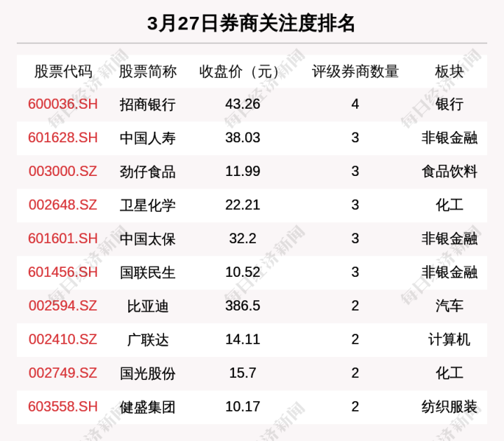Click broker count 3 in 国联民生 row
Viewport: 504px width, 441px height.
tap(355, 272)
